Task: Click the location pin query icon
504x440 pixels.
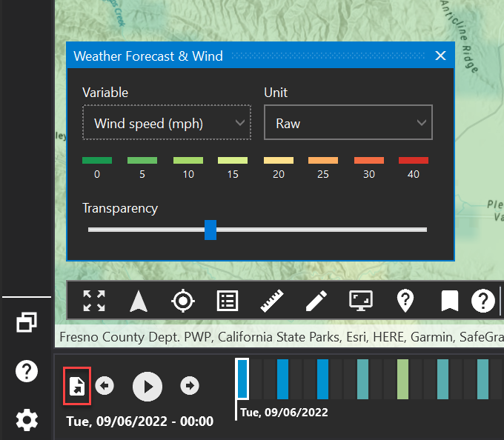Action: [405, 301]
